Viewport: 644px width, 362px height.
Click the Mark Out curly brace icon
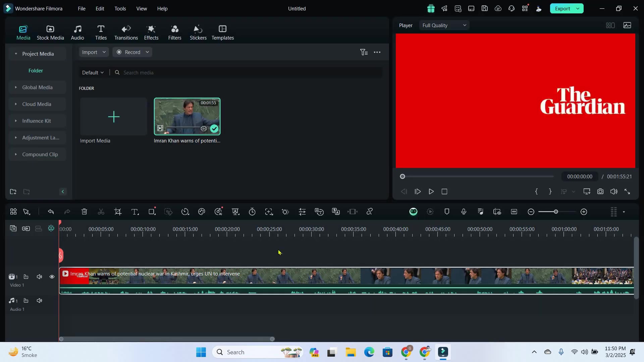pyautogui.click(x=550, y=192)
